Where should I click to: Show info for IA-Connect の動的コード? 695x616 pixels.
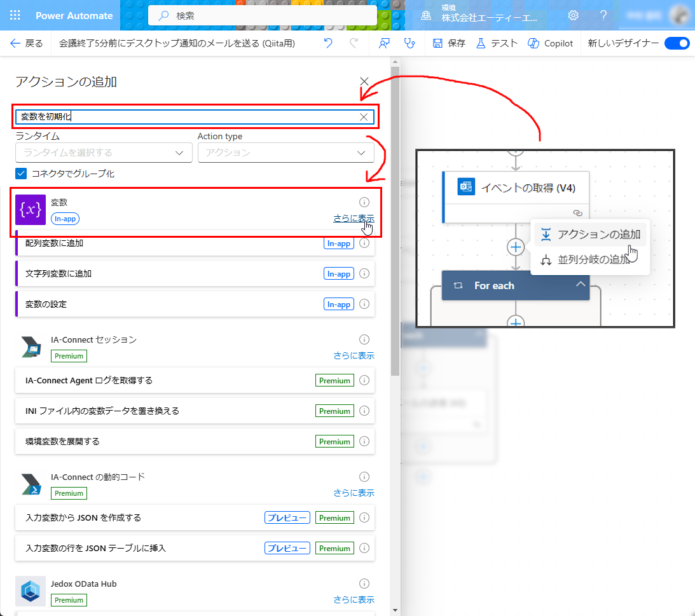364,477
